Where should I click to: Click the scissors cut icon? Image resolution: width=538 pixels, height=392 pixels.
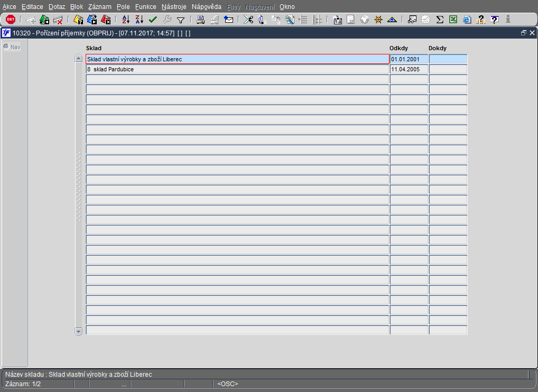(248, 20)
